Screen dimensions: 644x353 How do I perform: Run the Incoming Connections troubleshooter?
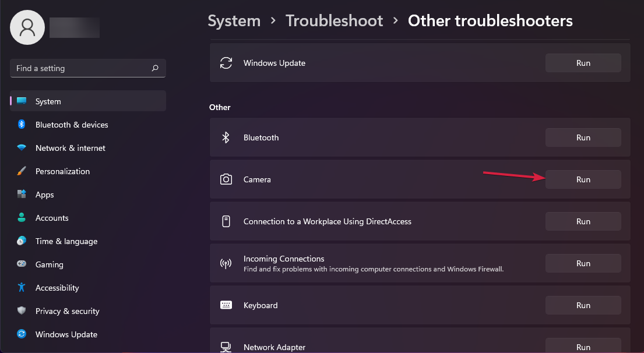pyautogui.click(x=583, y=263)
